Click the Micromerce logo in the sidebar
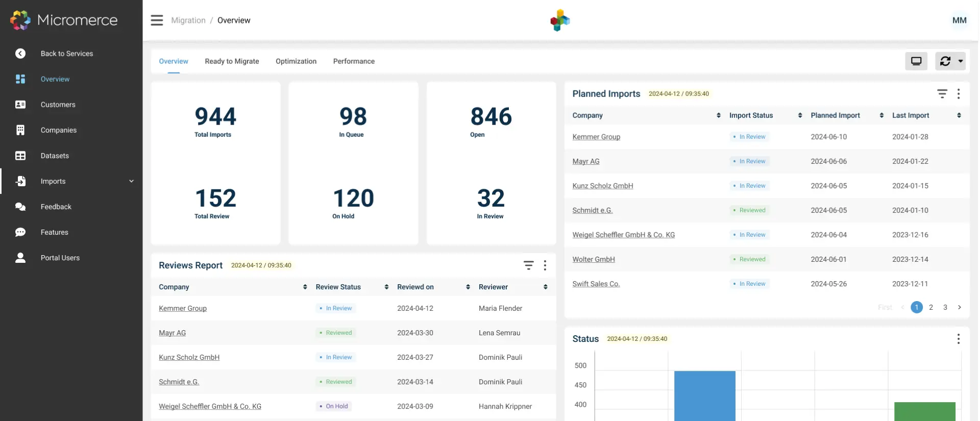 click(64, 20)
